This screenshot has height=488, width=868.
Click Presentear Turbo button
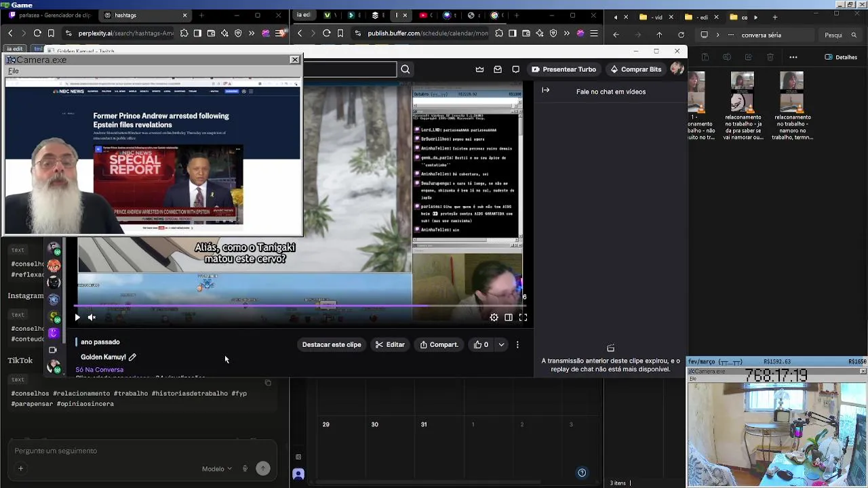(564, 69)
